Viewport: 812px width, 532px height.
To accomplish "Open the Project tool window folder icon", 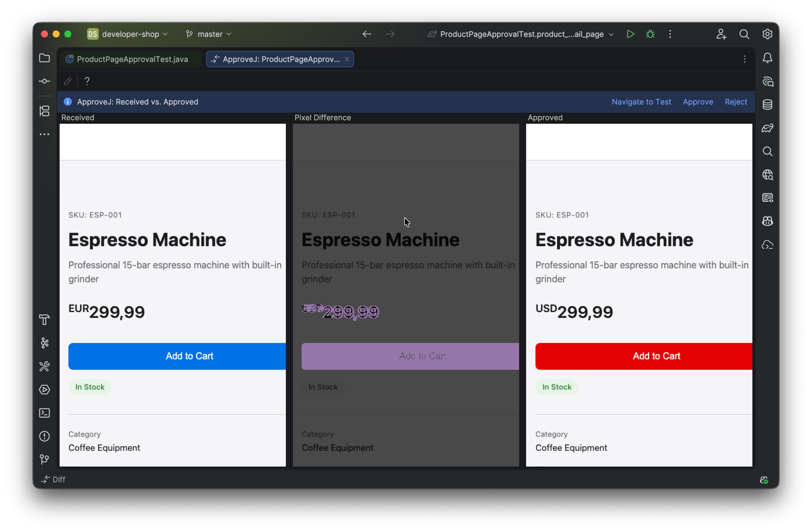I will pos(44,58).
